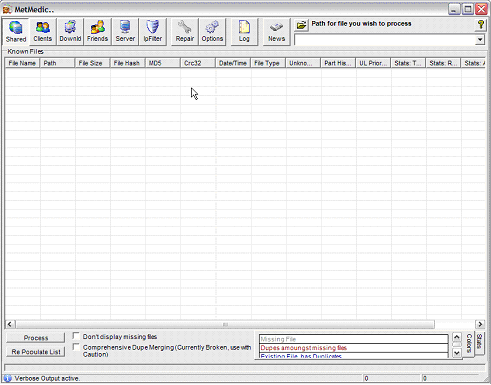Toggle Comprehensive Dupe Merging checkbox

pyautogui.click(x=76, y=347)
